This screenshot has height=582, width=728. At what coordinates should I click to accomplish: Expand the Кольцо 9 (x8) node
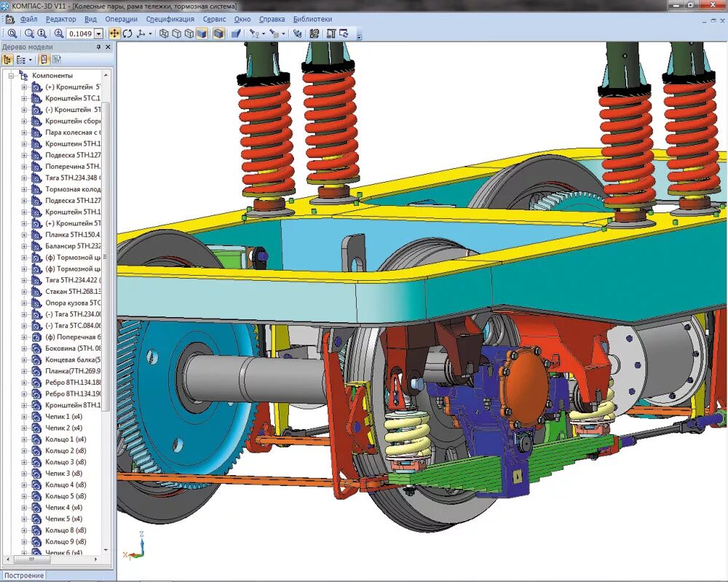24,541
